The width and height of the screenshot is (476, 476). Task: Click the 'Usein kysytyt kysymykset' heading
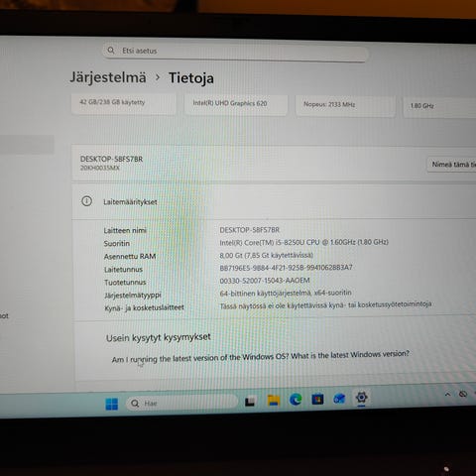(159, 337)
